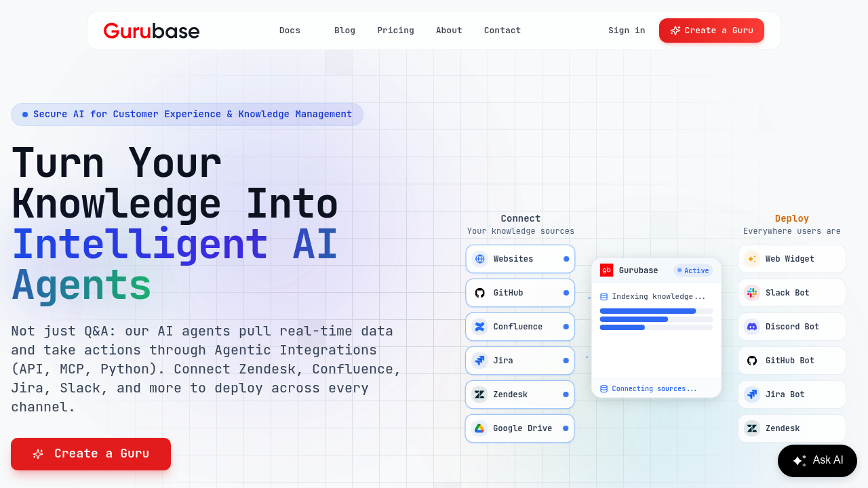Click the Gurubase logo in the navbar

[151, 30]
